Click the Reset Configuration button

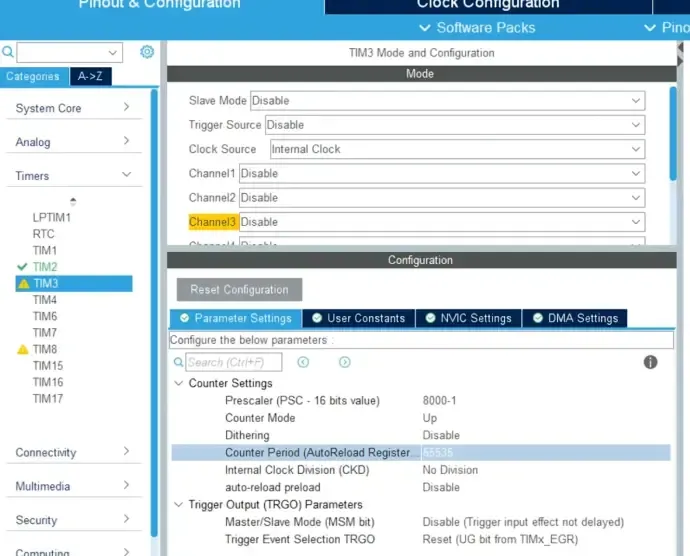coord(239,290)
